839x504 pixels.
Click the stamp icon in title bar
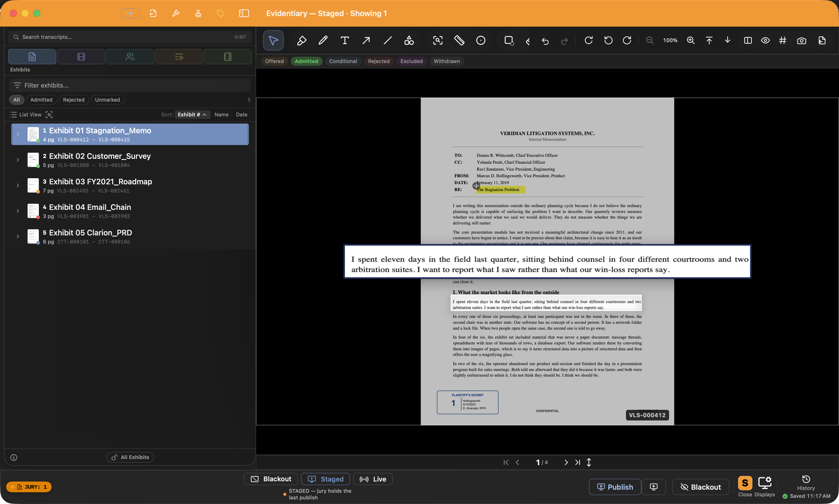[x=198, y=13]
